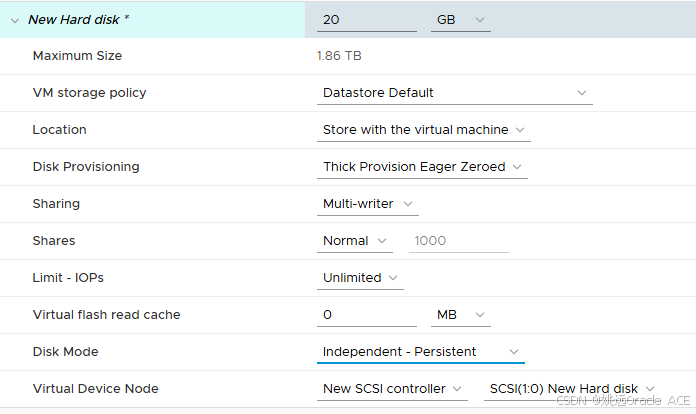Open the Sharing Multi-writer dropdown
This screenshot has height=414, width=696.
(x=368, y=204)
